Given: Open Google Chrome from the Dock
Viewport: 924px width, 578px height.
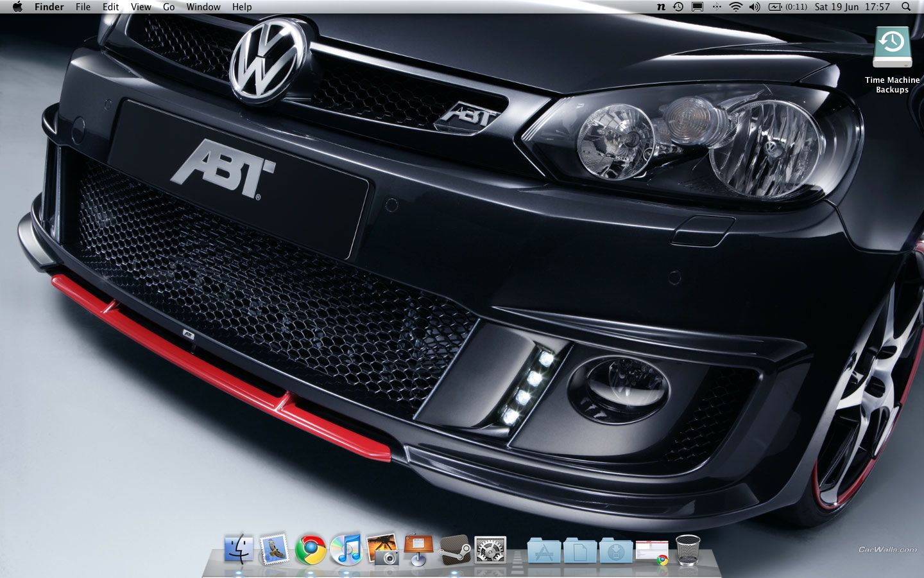Looking at the screenshot, I should (x=311, y=550).
